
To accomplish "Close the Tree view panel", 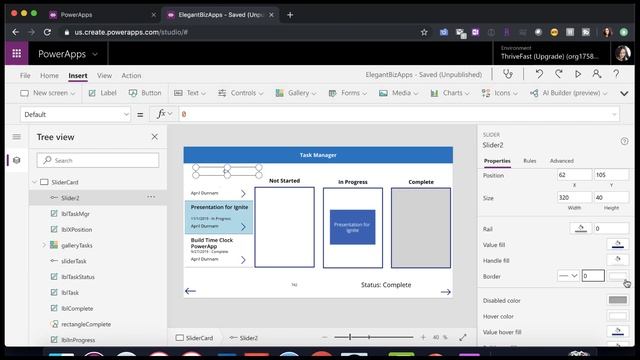I will click(x=155, y=137).
